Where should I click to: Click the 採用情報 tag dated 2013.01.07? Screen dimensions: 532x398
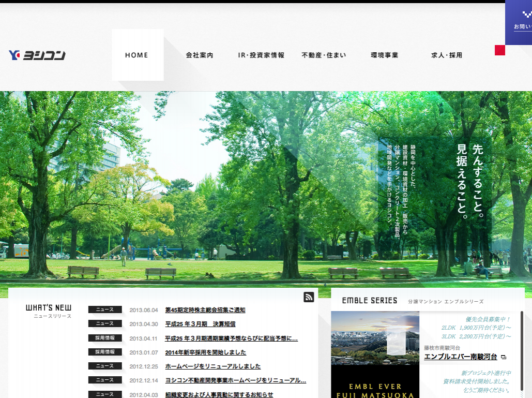pos(105,352)
